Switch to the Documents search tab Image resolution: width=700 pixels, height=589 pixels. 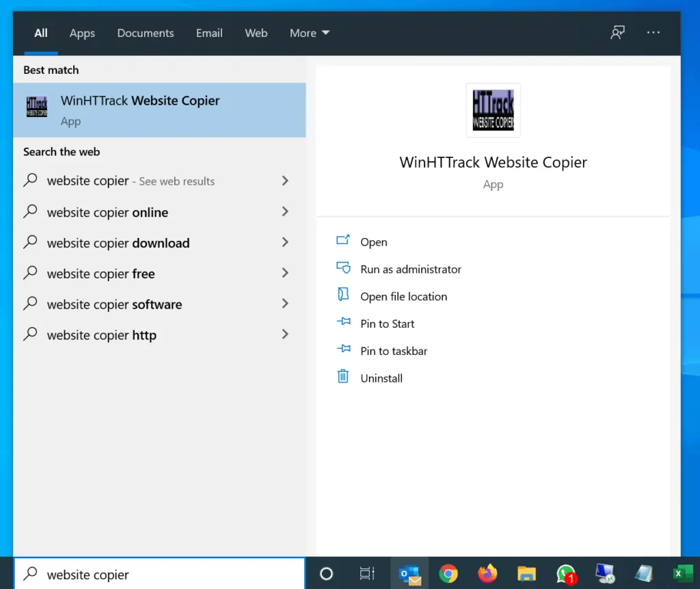coord(146,33)
